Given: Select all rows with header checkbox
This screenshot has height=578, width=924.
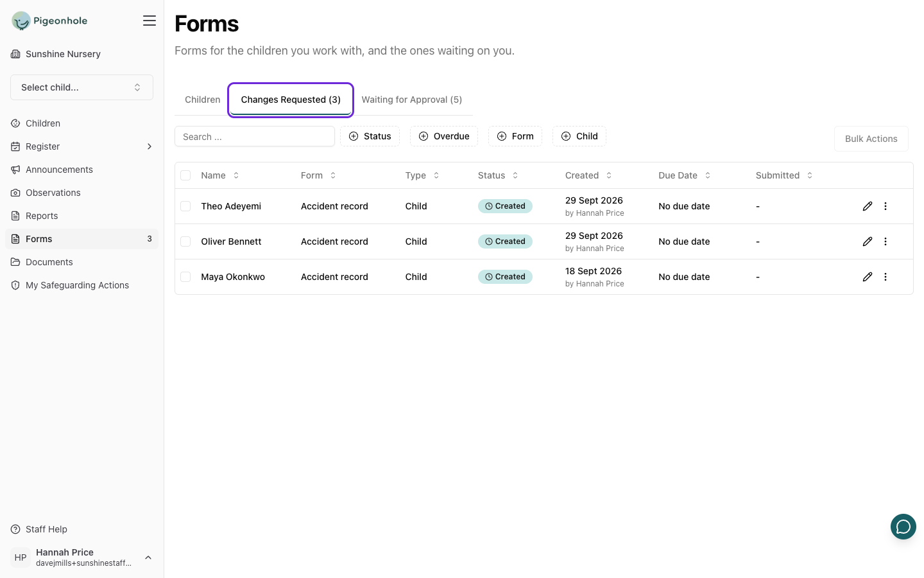Looking at the screenshot, I should (185, 175).
